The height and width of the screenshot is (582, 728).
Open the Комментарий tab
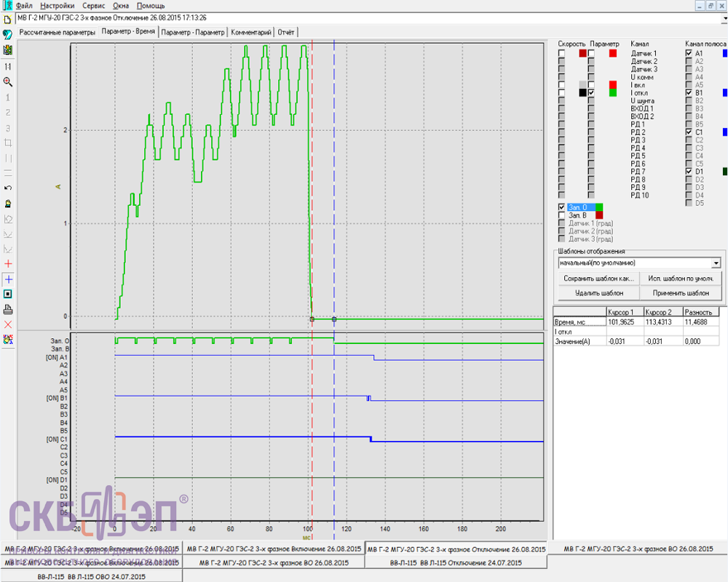click(250, 33)
